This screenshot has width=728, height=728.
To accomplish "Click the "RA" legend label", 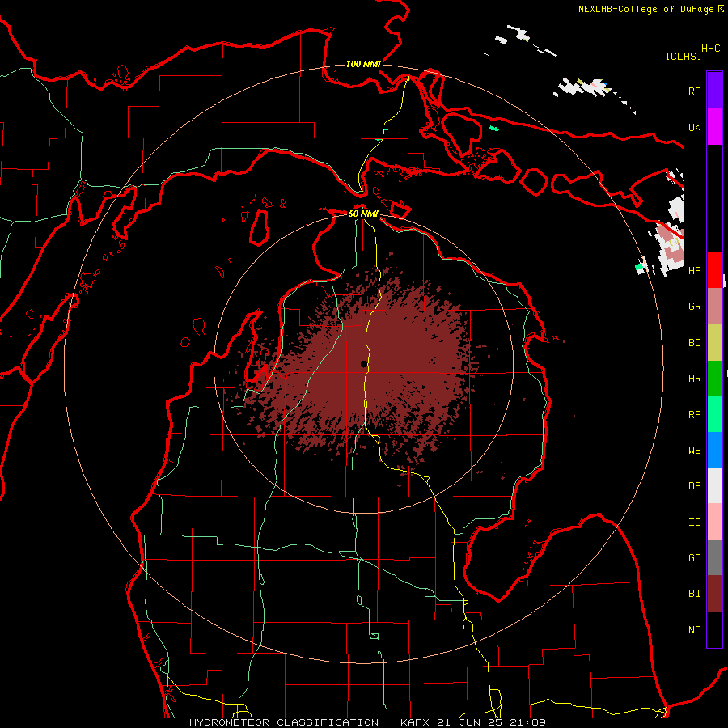I will tap(694, 415).
